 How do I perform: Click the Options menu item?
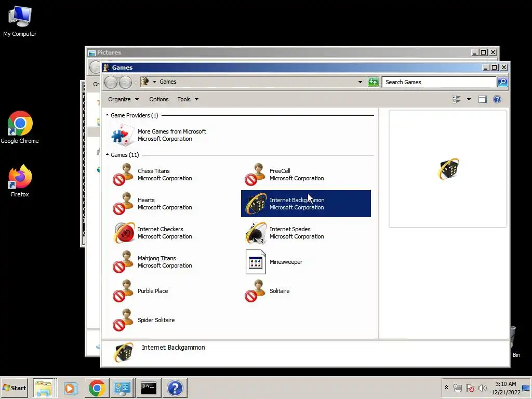(159, 99)
